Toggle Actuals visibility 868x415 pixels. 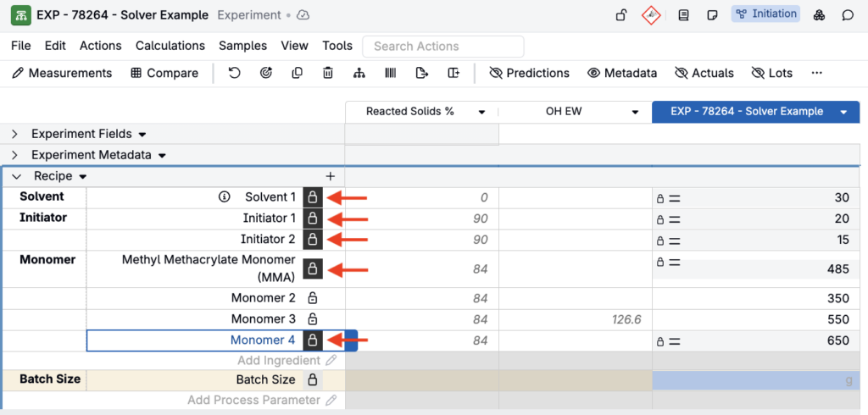pyautogui.click(x=704, y=73)
